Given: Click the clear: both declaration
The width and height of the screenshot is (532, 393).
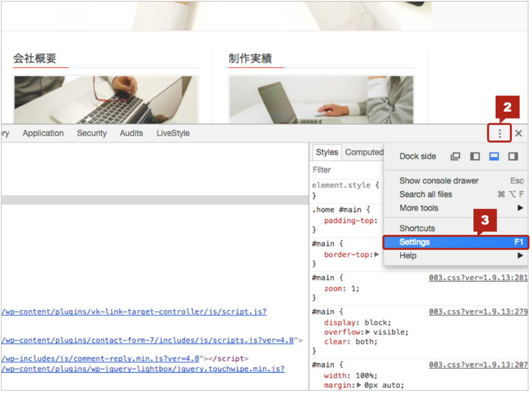Looking at the screenshot, I should [351, 342].
